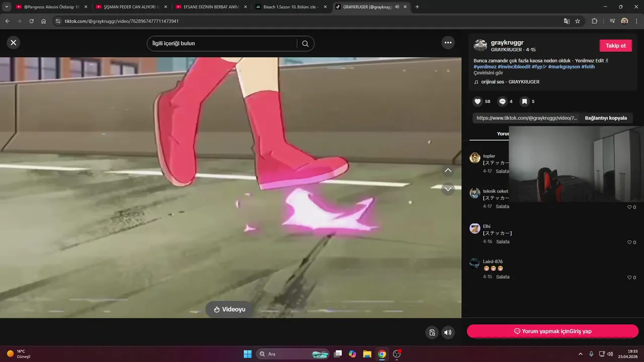The height and width of the screenshot is (362, 644).
Task: Toggle the video mute speaker button
Action: 447,332
